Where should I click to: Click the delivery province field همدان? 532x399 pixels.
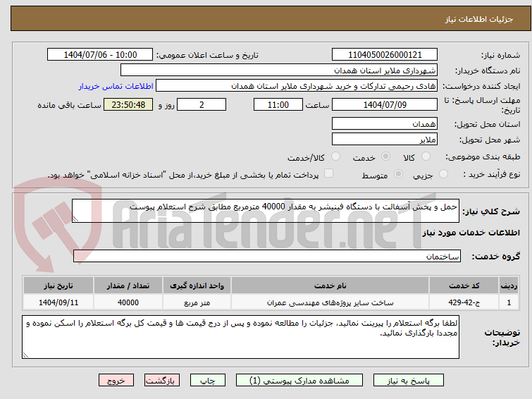tap(385, 123)
